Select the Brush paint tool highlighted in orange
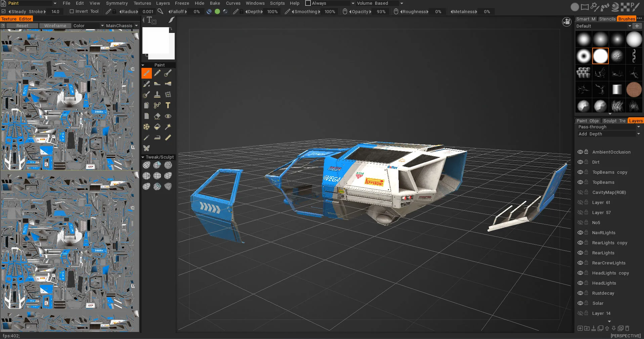 [x=146, y=73]
